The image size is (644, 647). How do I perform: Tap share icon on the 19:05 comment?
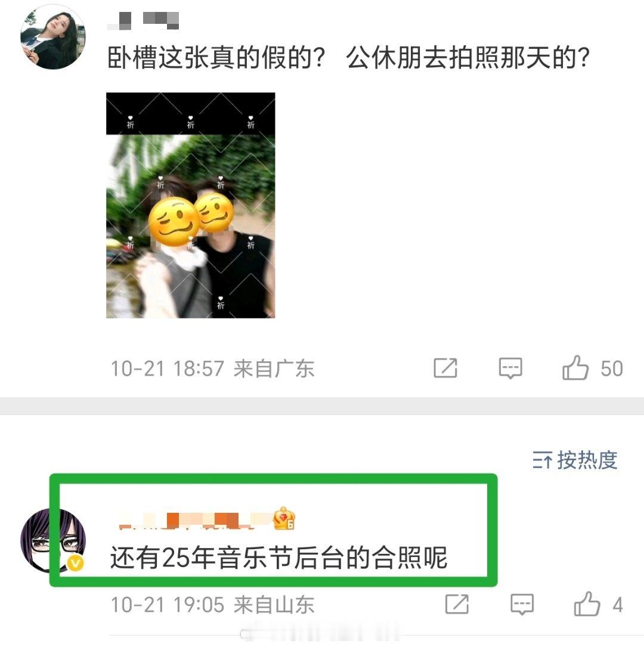click(457, 605)
